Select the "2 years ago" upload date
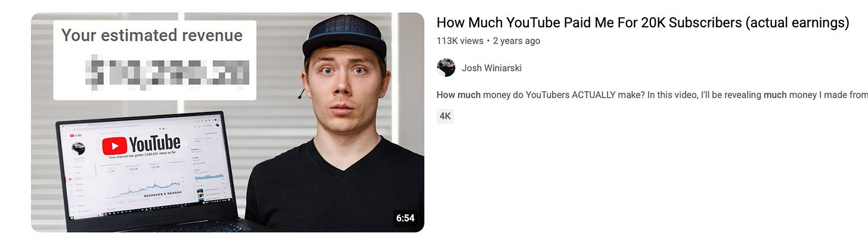Screen dimensions: 868x244 click(x=516, y=41)
